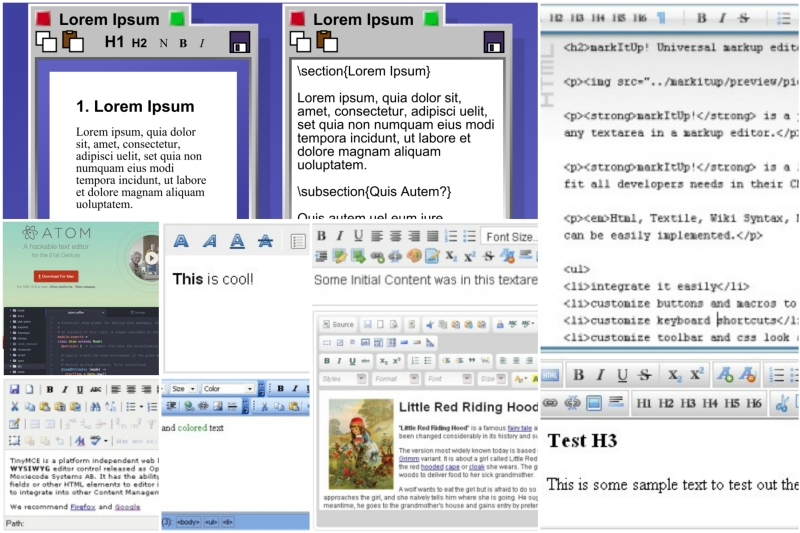Click the italic blue A icon above 'This is cool!'
The image size is (800, 533).
click(x=210, y=241)
